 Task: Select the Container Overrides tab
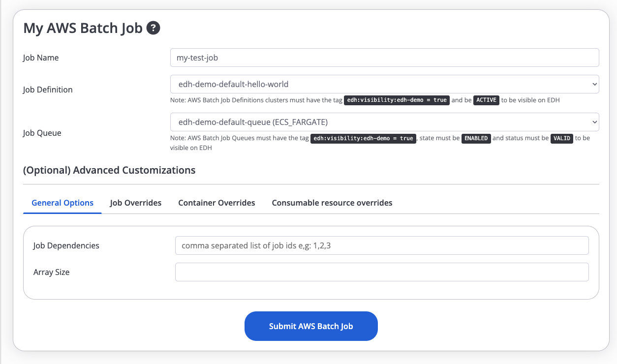(216, 203)
